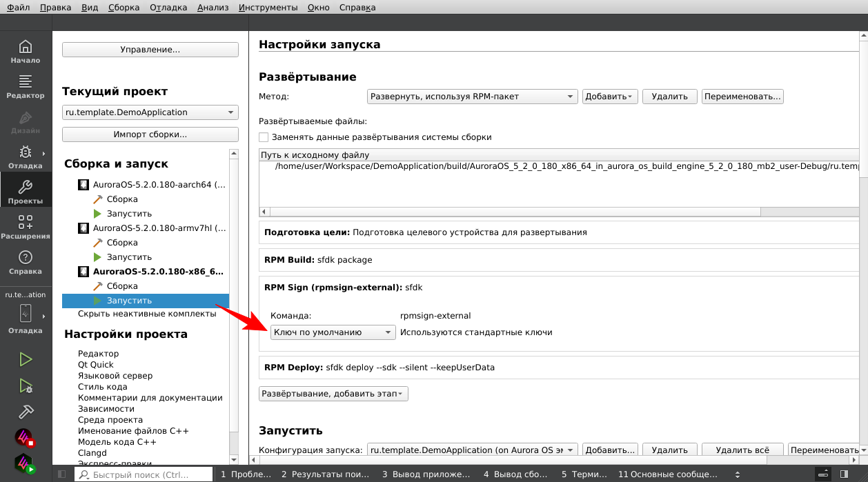Click the 'Импорт сборки...' button
868x482 pixels.
click(150, 134)
